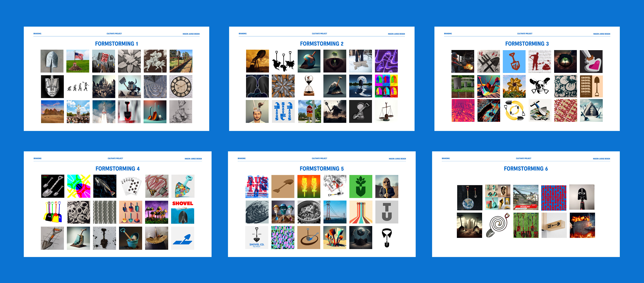Image resolution: width=644 pixels, height=283 pixels.
Task: Click the American flag on dirt thumbnail
Action: point(78,61)
